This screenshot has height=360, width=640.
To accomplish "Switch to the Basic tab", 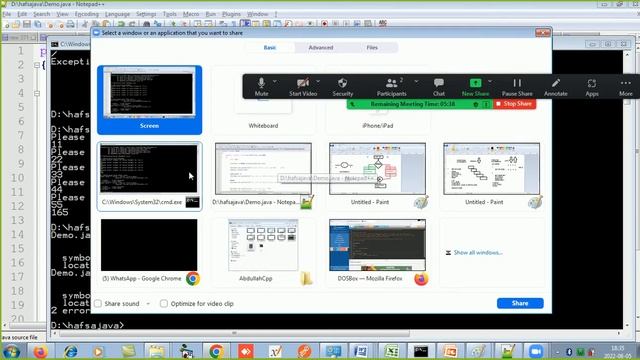I will (270, 48).
